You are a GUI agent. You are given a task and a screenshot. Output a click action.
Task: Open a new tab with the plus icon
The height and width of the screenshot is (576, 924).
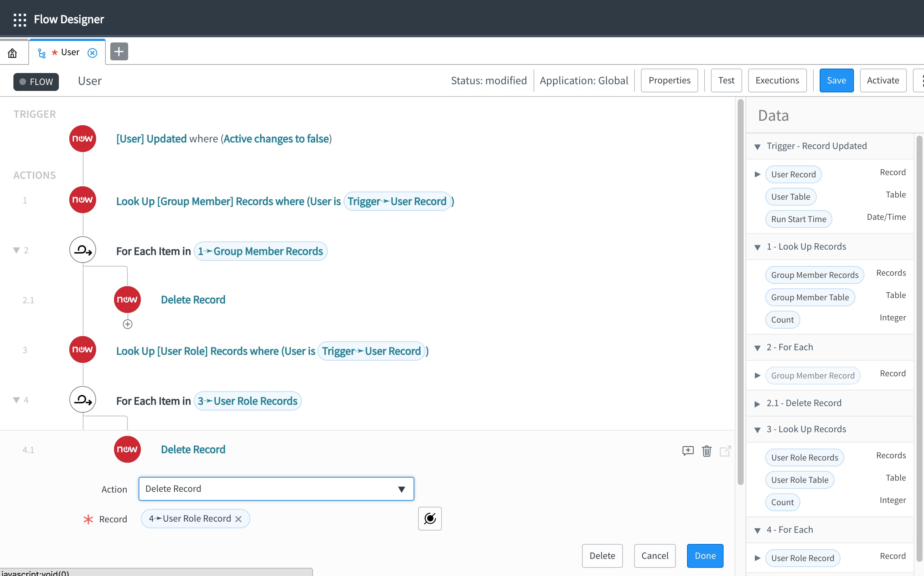click(118, 51)
